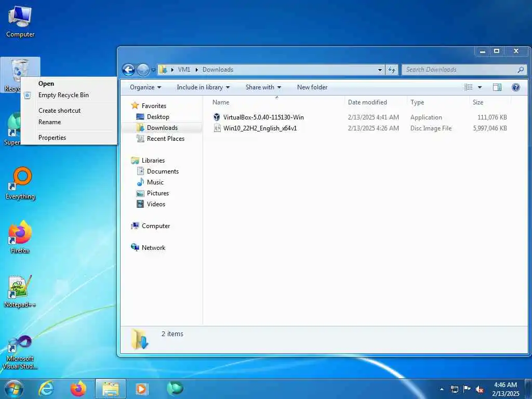Open the Share with dropdown
Image resolution: width=532 pixels, height=399 pixels.
[263, 87]
